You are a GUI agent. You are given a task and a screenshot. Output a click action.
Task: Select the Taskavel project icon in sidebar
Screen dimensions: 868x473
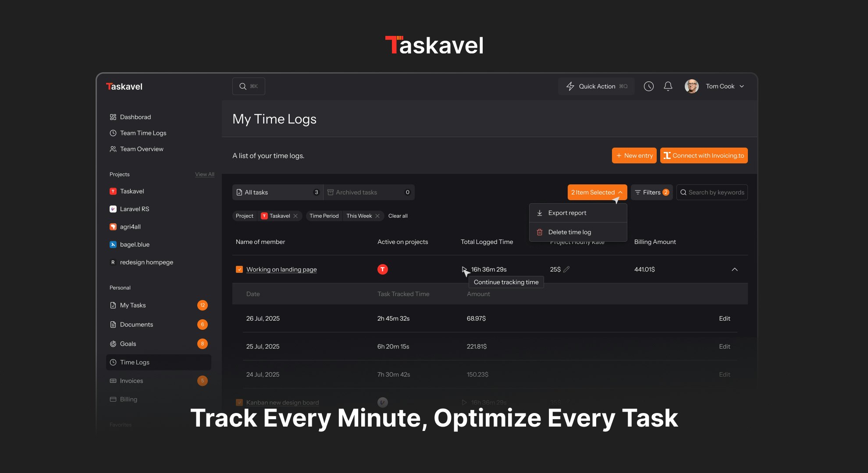[x=113, y=191]
